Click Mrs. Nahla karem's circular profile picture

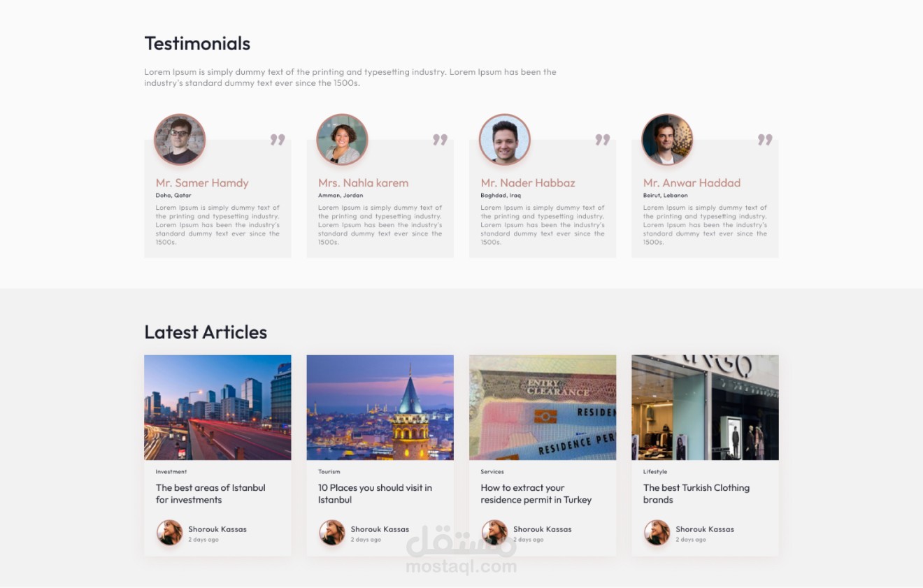[x=342, y=139]
